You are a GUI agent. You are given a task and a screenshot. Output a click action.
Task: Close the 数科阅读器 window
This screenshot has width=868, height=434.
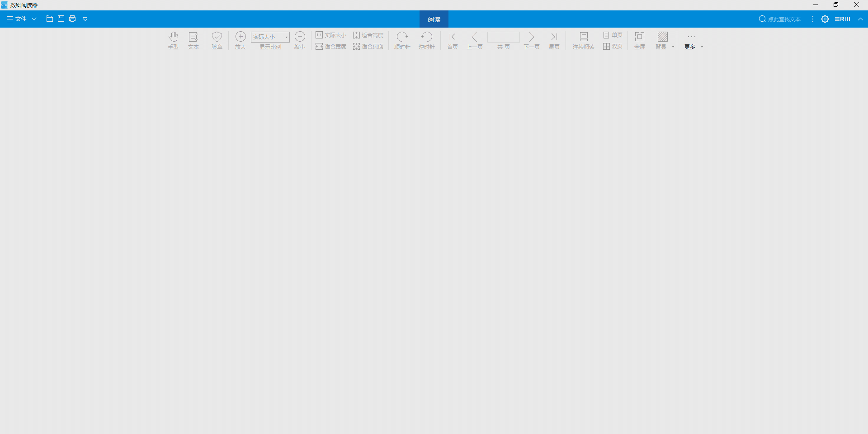tap(857, 5)
